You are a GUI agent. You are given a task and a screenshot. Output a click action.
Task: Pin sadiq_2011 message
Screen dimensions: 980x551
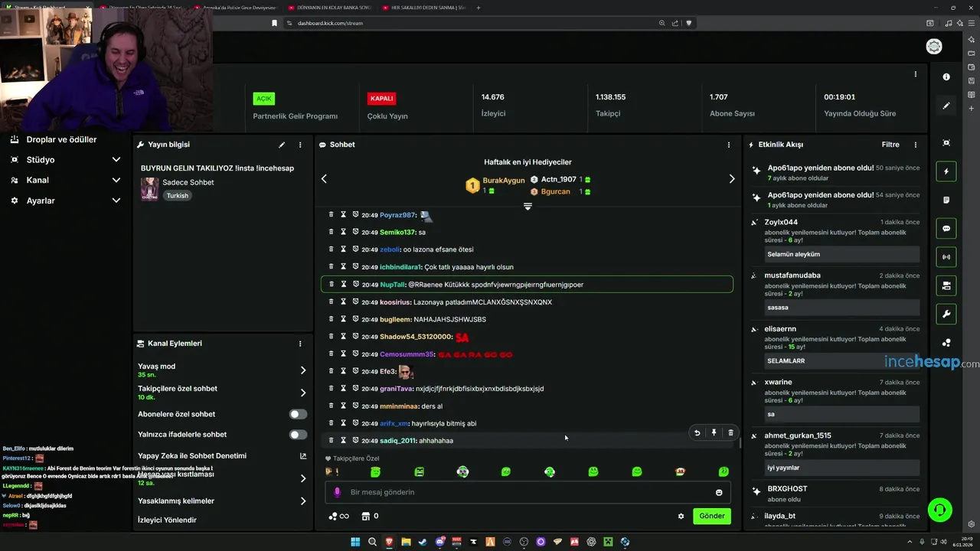pos(714,432)
